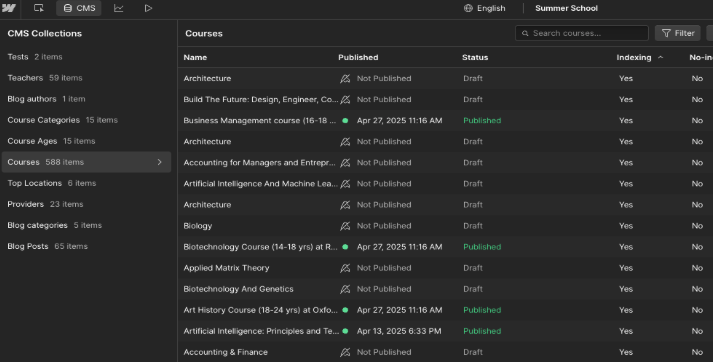This screenshot has height=362, width=713.
Task: Click the unpublished icon on Accounting & Finance
Action: pyautogui.click(x=345, y=352)
